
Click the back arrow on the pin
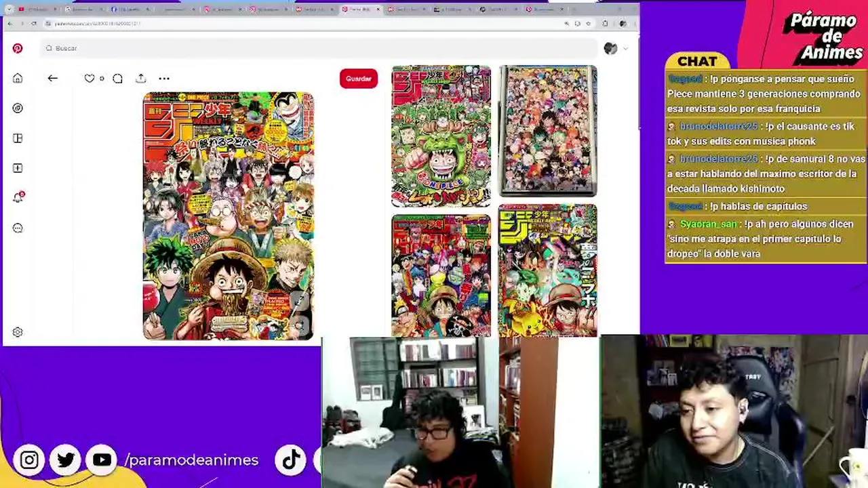(52, 78)
